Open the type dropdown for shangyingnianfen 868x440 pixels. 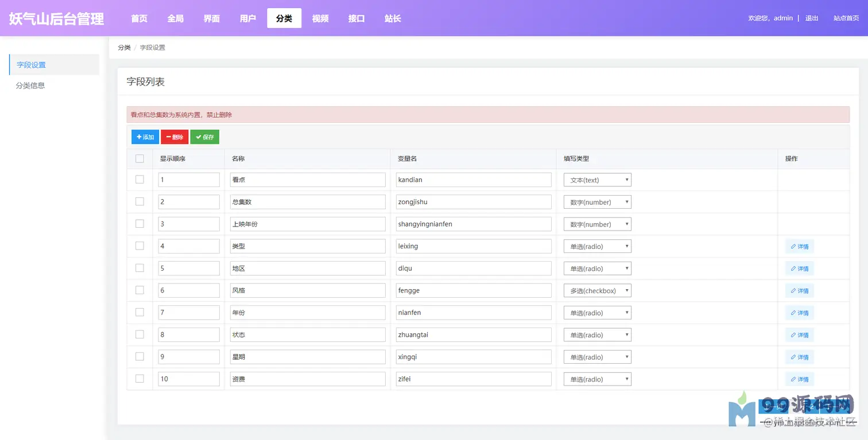coord(597,224)
